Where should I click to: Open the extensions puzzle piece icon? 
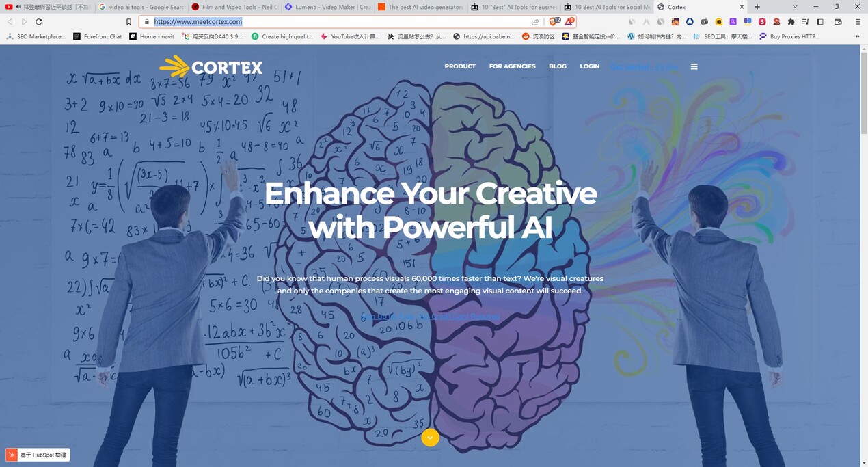pos(791,22)
